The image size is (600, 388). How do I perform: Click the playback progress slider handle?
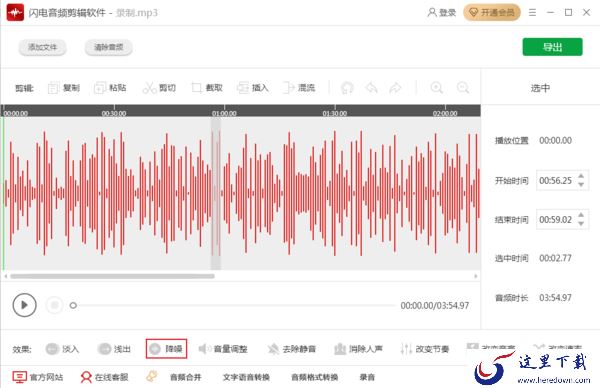pyautogui.click(x=73, y=305)
